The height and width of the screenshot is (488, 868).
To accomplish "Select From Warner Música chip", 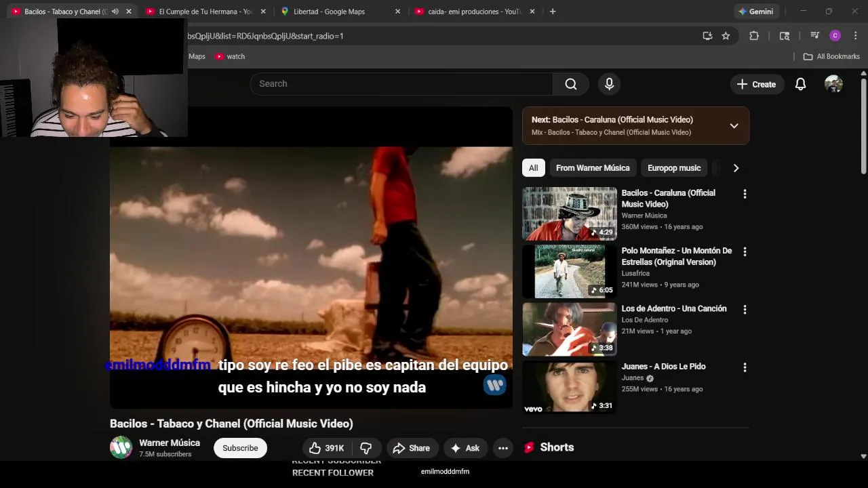I will click(593, 168).
